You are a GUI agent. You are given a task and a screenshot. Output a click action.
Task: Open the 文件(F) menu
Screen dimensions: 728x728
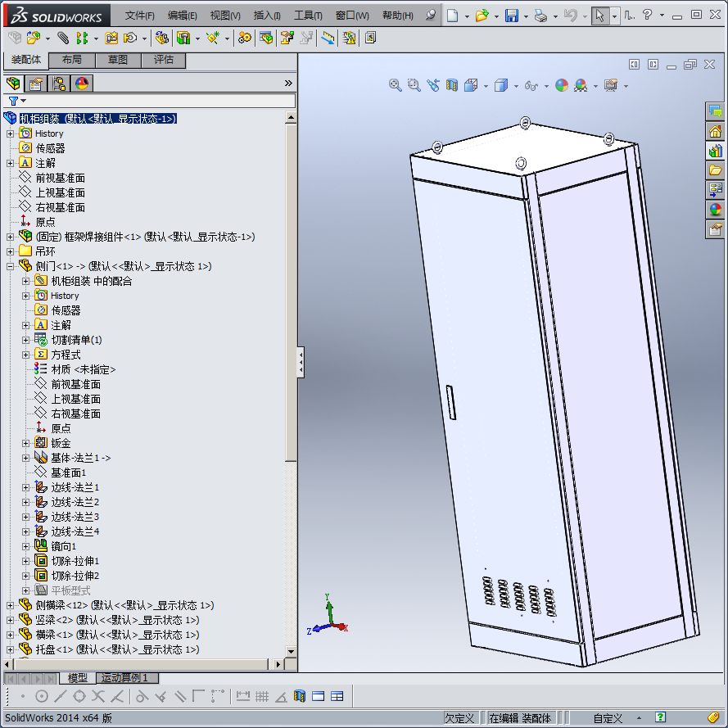click(x=139, y=16)
